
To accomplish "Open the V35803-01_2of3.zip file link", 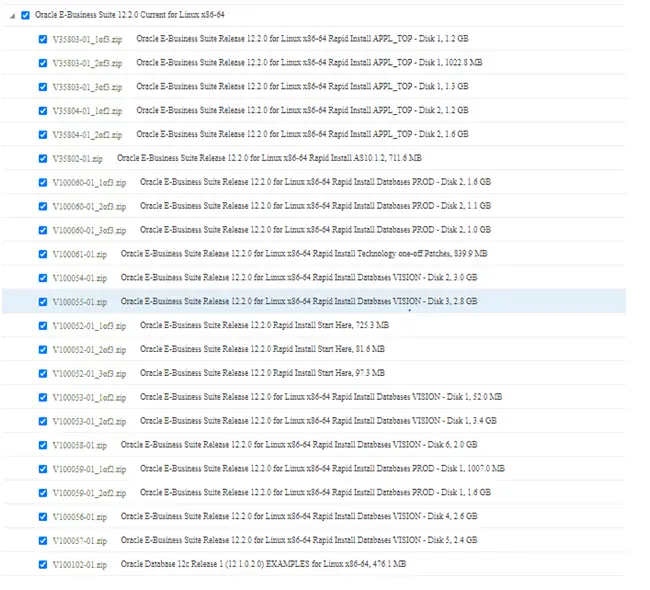I will click(87, 63).
